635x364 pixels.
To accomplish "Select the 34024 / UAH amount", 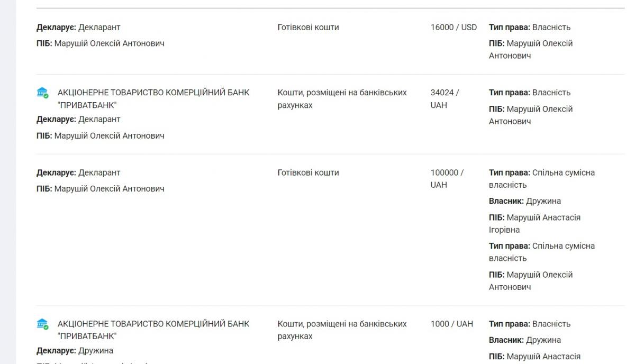I will (x=444, y=98).
